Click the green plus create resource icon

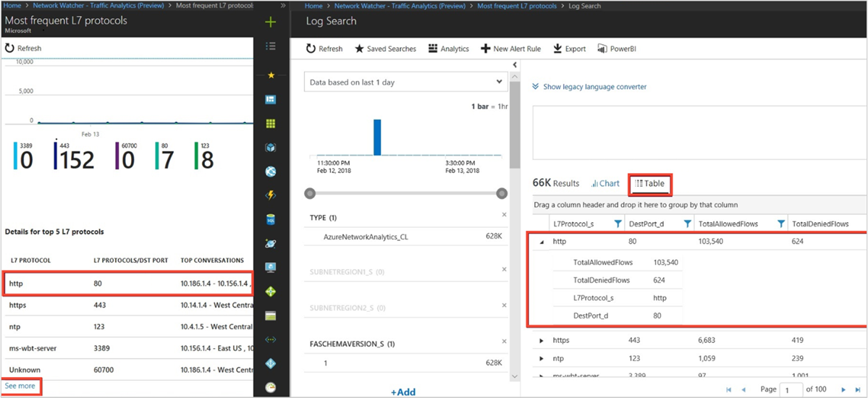tap(271, 22)
